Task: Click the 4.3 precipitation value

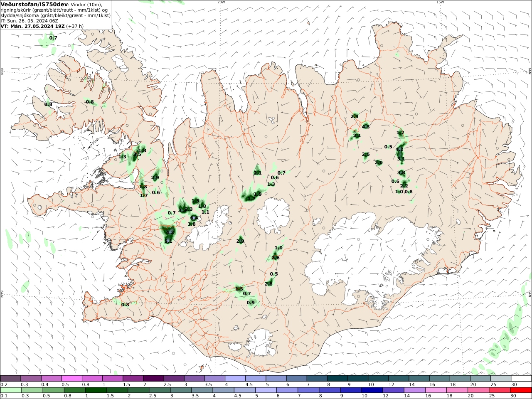Action: click(366, 127)
